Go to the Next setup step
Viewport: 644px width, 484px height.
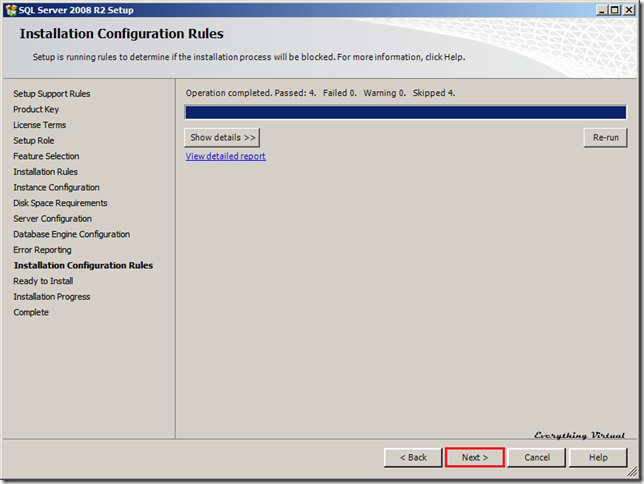tap(475, 457)
